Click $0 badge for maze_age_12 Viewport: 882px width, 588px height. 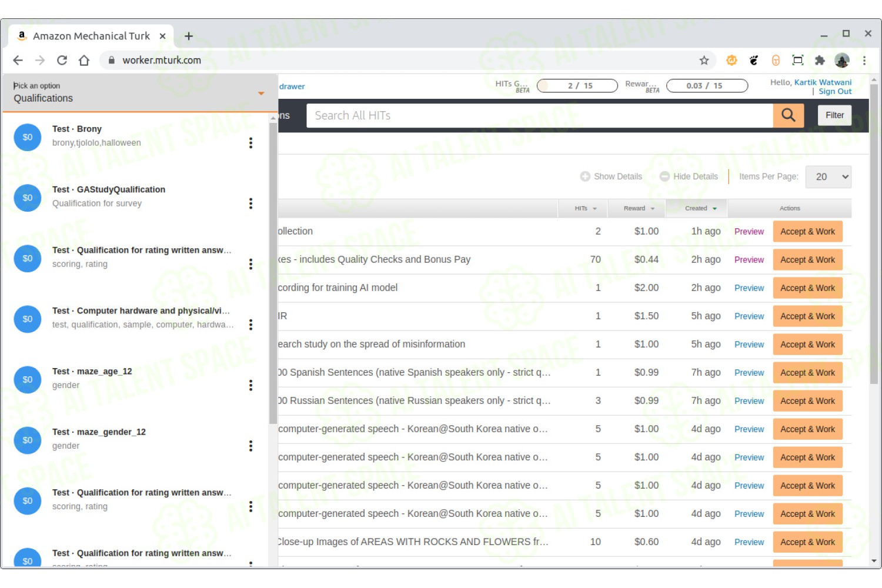(x=28, y=379)
